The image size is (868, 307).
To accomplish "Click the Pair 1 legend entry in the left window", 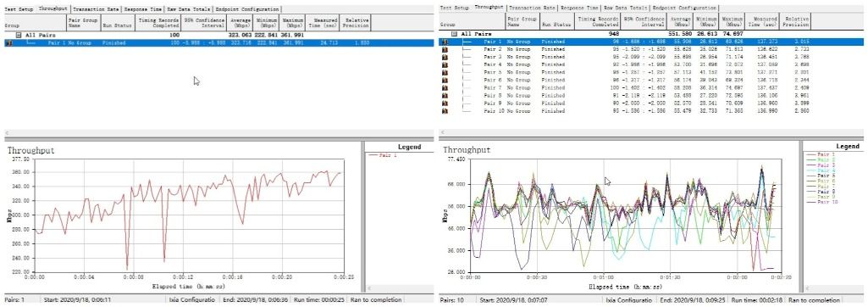I will (384, 156).
